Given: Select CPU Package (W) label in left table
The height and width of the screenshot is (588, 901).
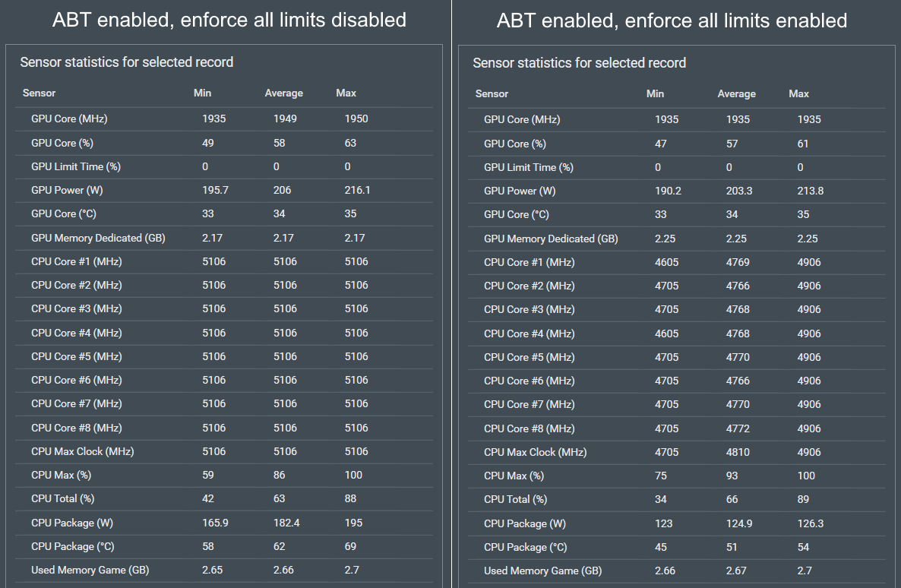Looking at the screenshot, I should click(72, 523).
